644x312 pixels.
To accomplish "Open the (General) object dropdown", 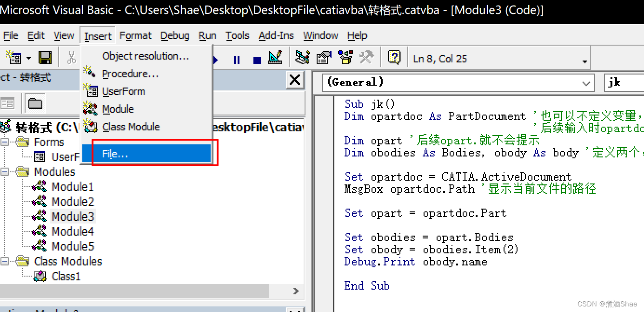I will (x=587, y=83).
